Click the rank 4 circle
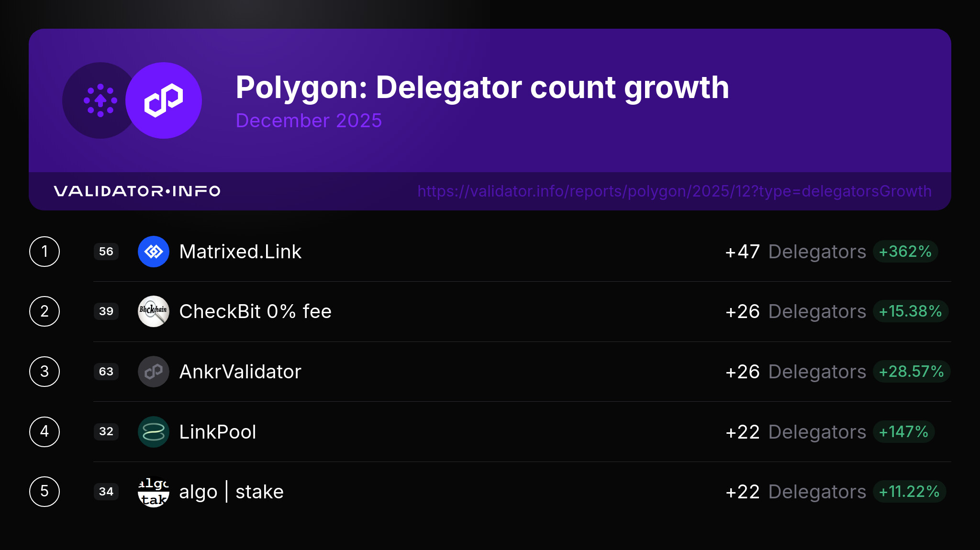This screenshot has height=550, width=980. pyautogui.click(x=45, y=432)
